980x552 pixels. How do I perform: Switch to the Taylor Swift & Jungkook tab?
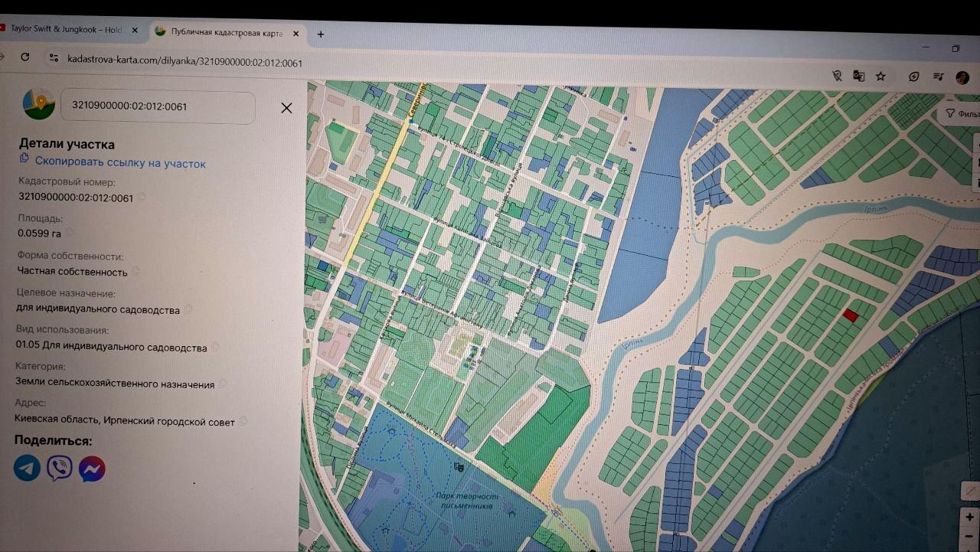[65, 30]
